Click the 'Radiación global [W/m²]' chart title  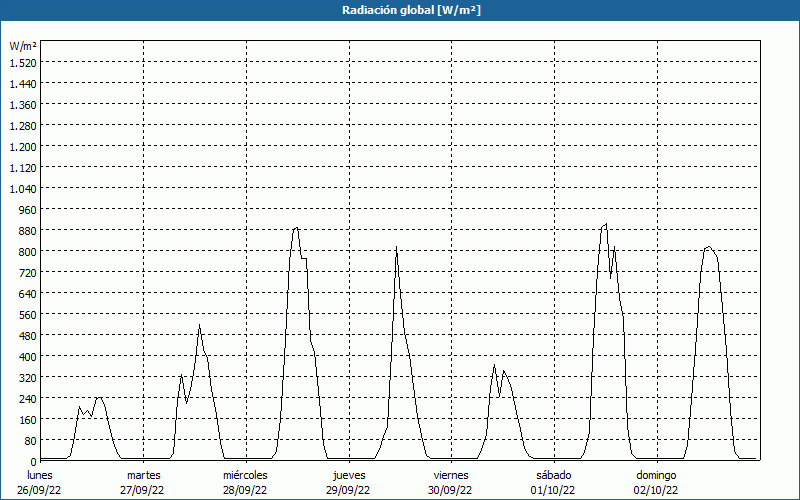[411, 10]
